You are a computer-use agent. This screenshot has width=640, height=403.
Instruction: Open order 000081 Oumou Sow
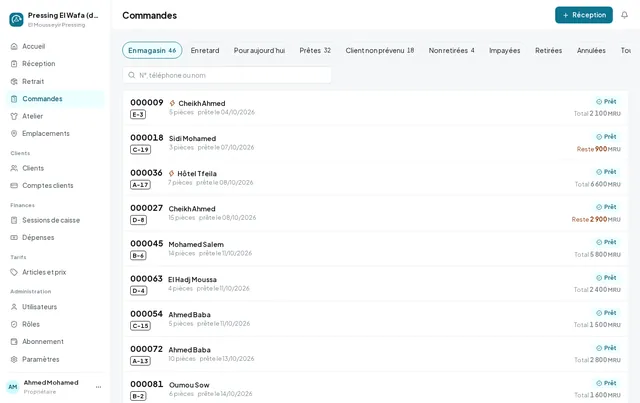click(x=375, y=388)
